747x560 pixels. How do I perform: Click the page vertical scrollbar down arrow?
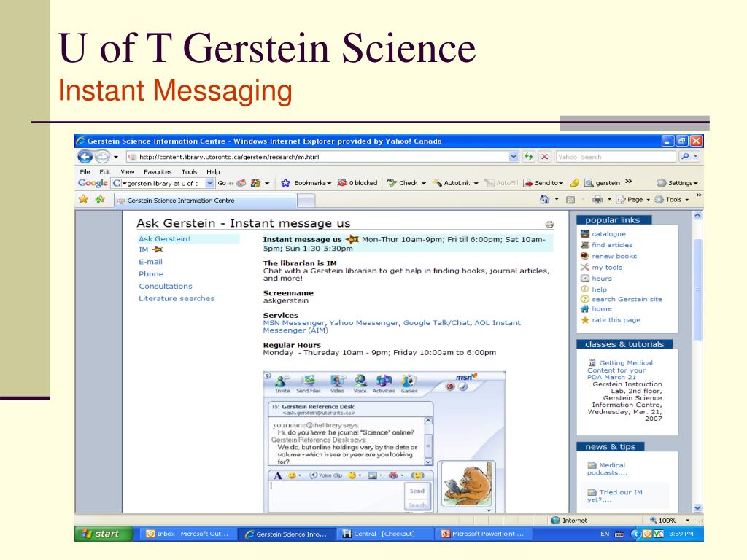(x=697, y=507)
